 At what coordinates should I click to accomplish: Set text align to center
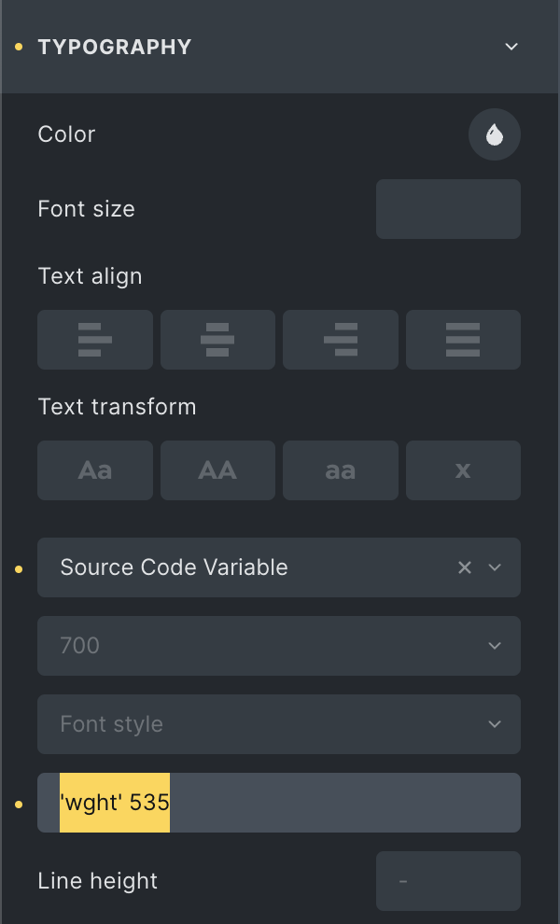(217, 340)
